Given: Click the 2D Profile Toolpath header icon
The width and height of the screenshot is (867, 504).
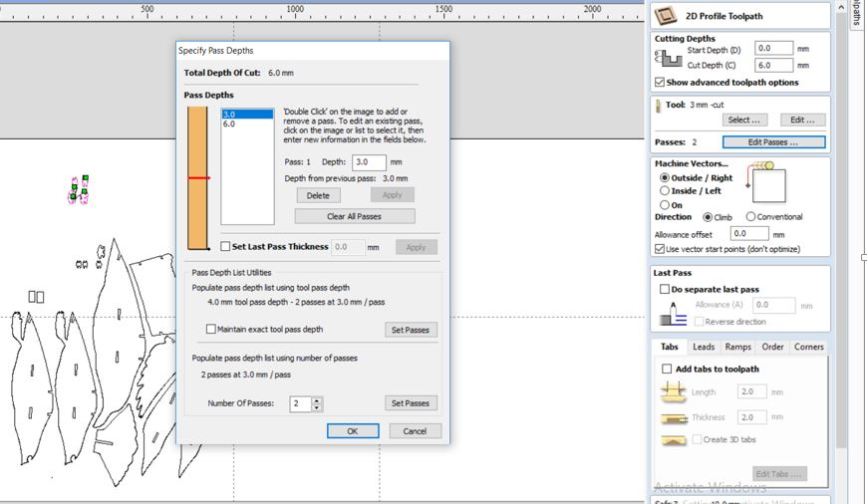Looking at the screenshot, I should point(665,16).
